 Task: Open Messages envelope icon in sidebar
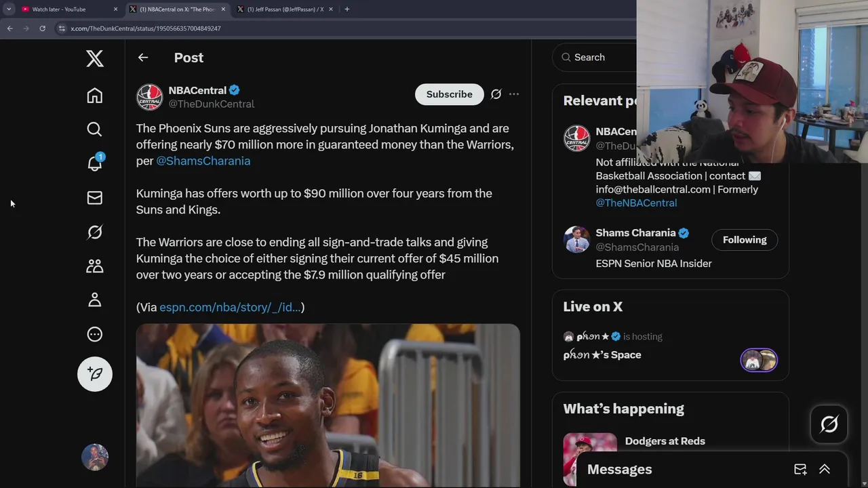(95, 198)
